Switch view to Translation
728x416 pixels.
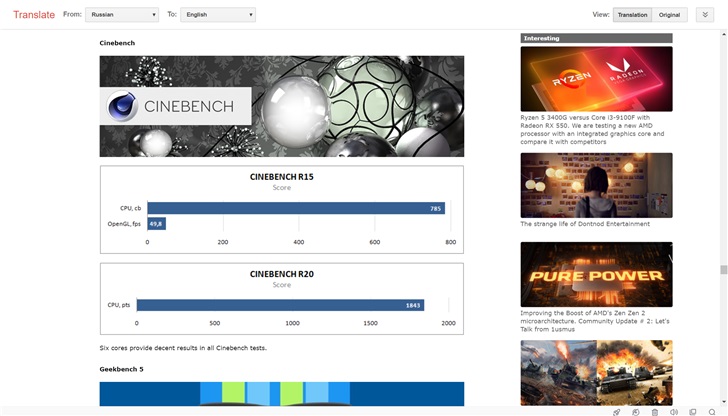[x=632, y=15]
